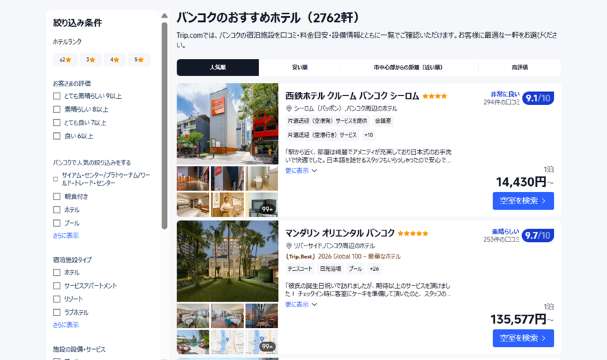Select the 3 star hotel rank filter
This screenshot has height=360, width=607.
(91, 60)
